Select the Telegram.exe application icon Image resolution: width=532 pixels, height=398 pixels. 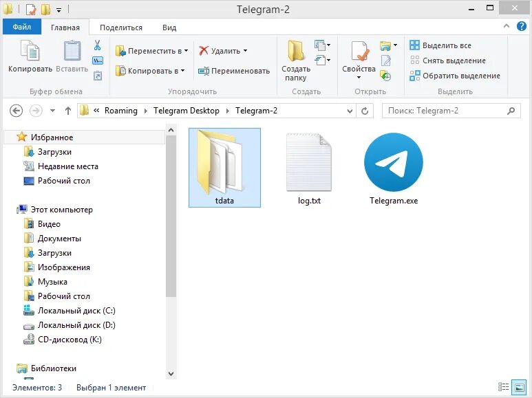[x=394, y=168]
